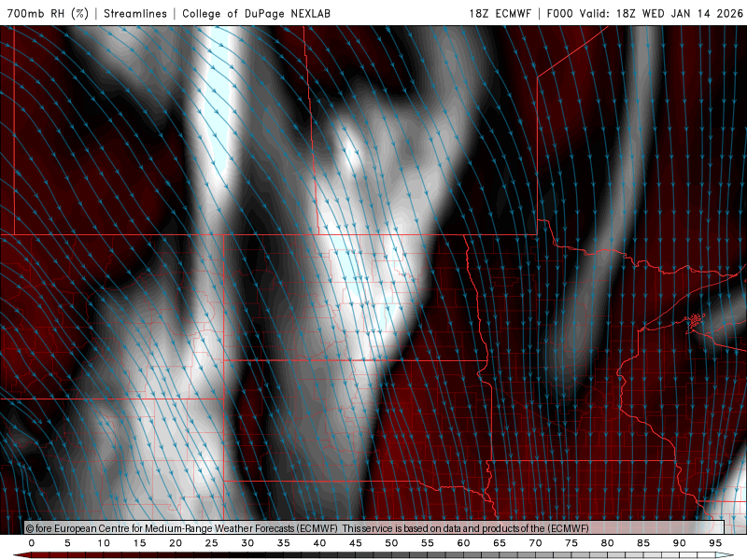Click the '35' colorbar scale label

[284, 543]
